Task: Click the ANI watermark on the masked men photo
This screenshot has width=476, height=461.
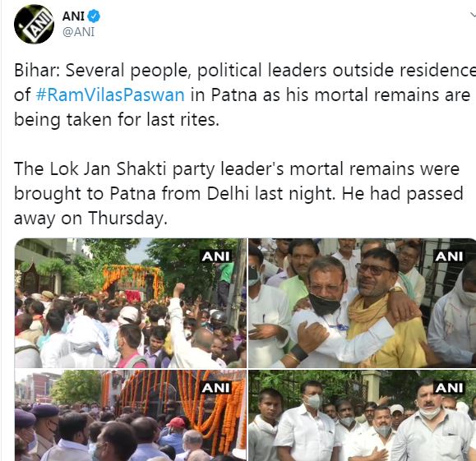Action: pos(450,388)
